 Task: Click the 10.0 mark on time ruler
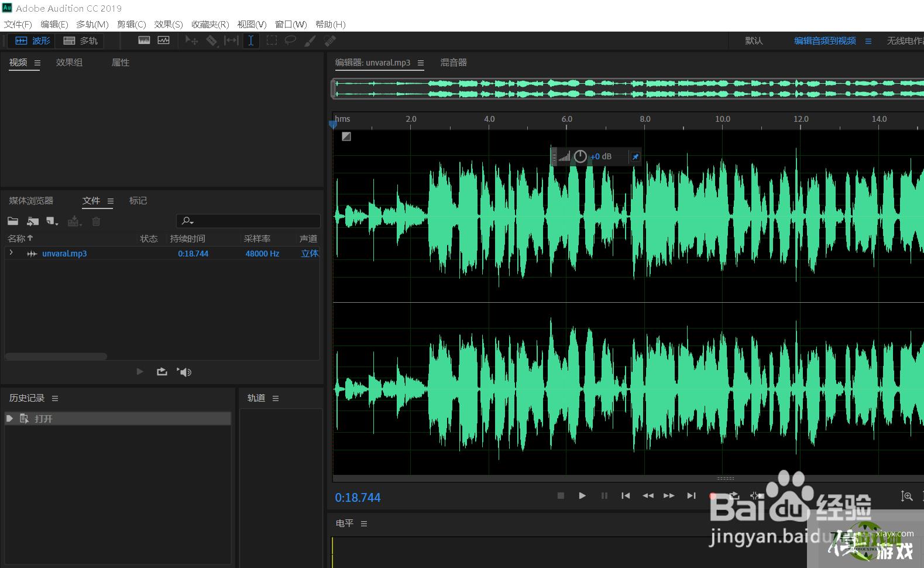click(723, 119)
